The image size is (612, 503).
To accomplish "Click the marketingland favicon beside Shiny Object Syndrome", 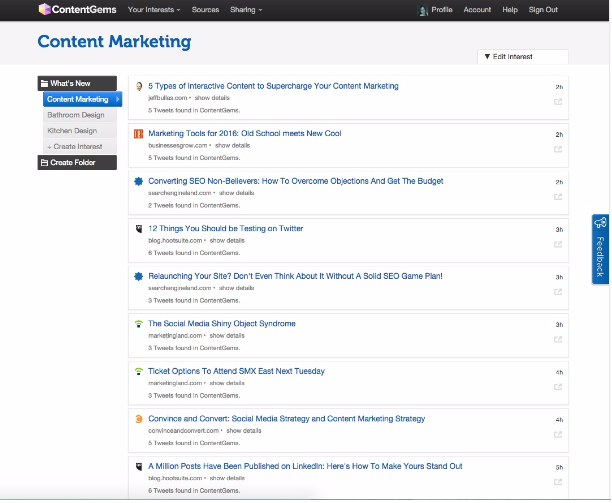I will click(x=139, y=324).
